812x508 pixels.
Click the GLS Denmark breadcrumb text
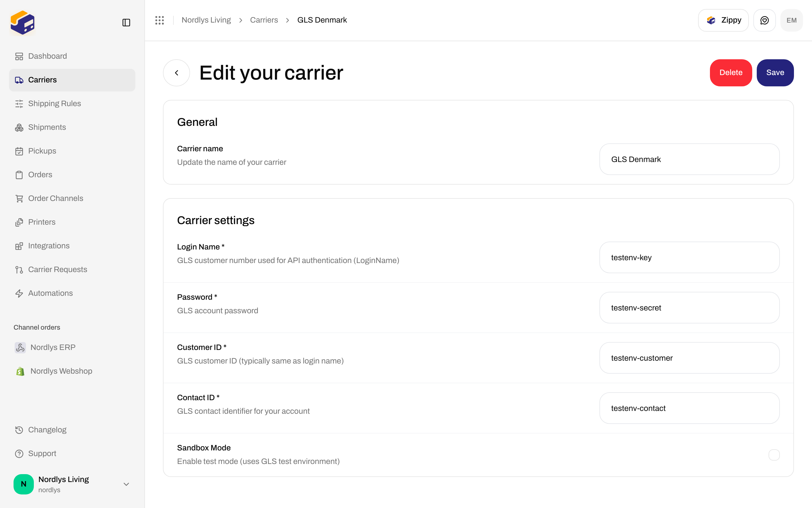(322, 20)
